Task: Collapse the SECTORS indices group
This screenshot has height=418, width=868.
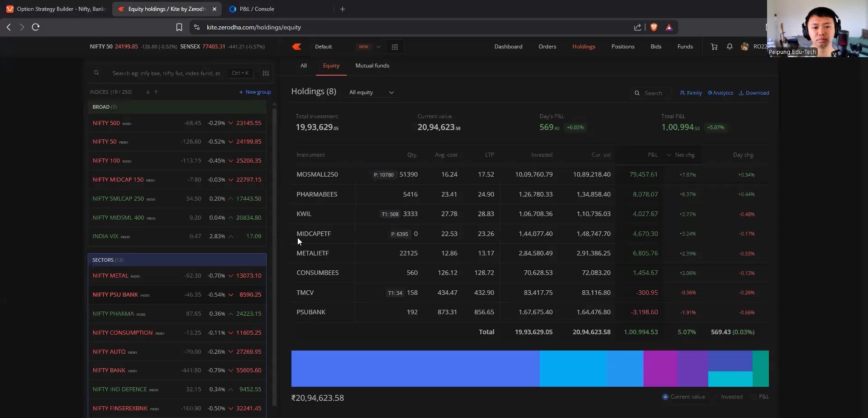Action: 177,260
